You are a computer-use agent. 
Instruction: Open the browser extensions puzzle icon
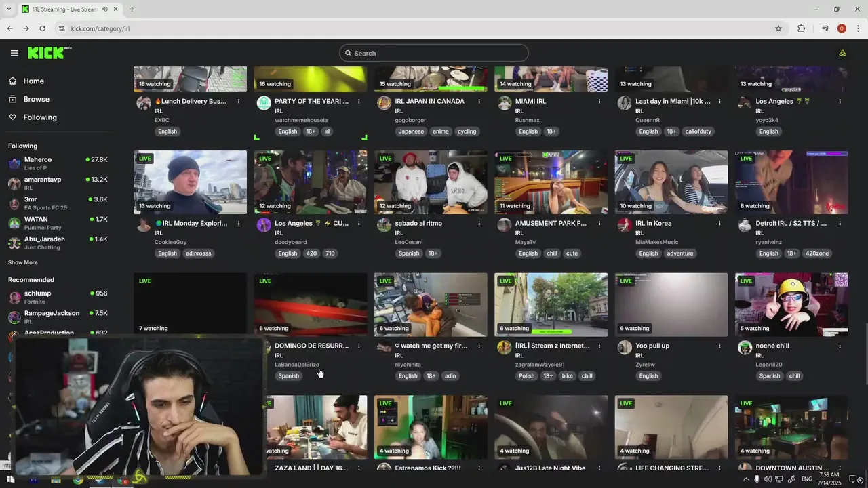click(x=802, y=28)
